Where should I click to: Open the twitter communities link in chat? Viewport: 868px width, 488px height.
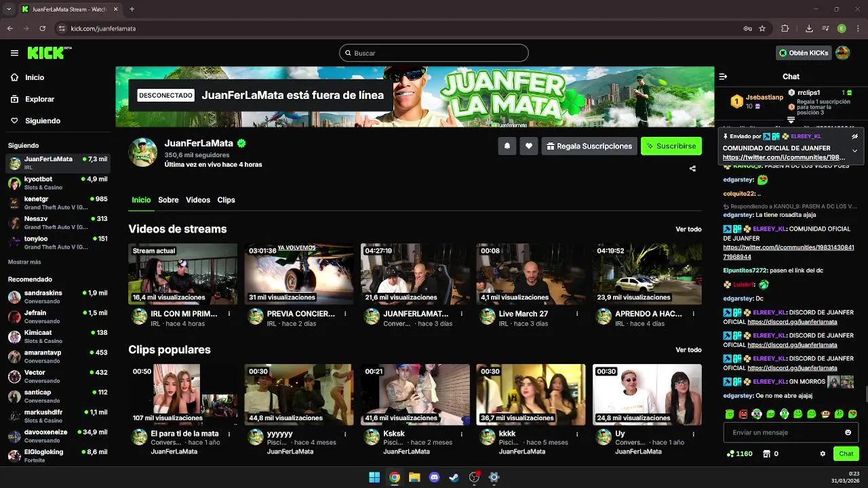click(788, 252)
